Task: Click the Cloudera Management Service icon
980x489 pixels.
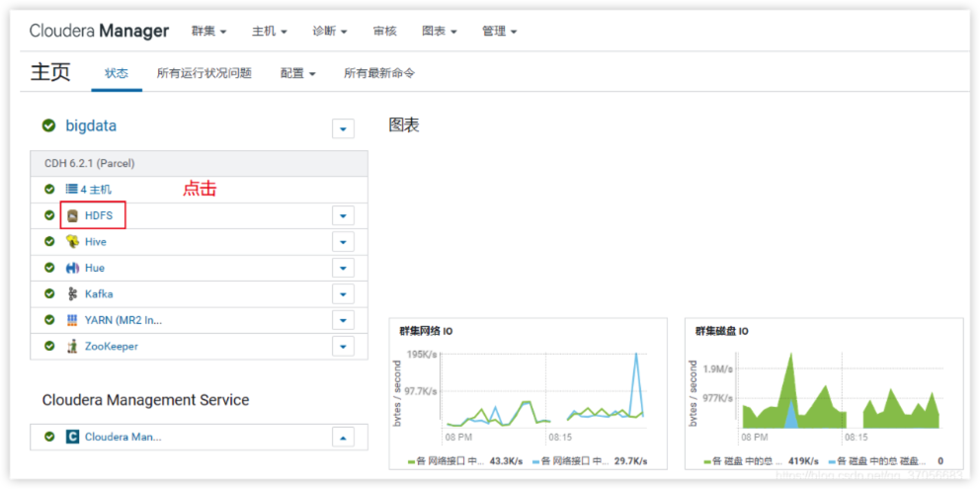Action: click(x=72, y=437)
